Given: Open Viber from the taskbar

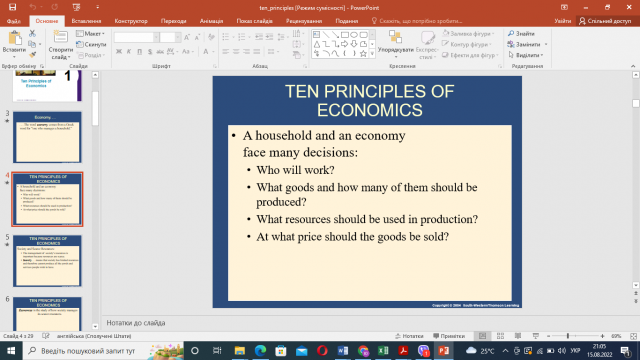Looking at the screenshot, I should point(424,351).
